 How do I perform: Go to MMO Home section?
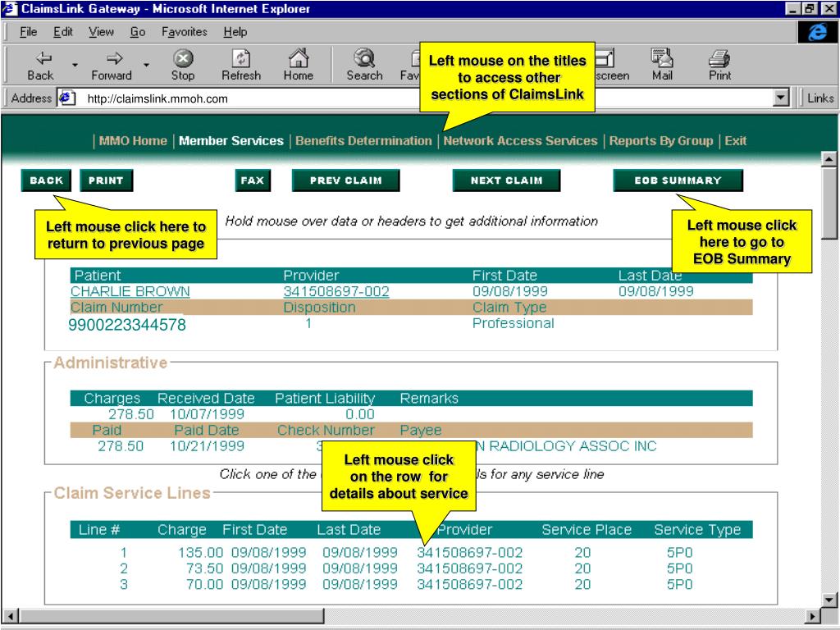[133, 141]
